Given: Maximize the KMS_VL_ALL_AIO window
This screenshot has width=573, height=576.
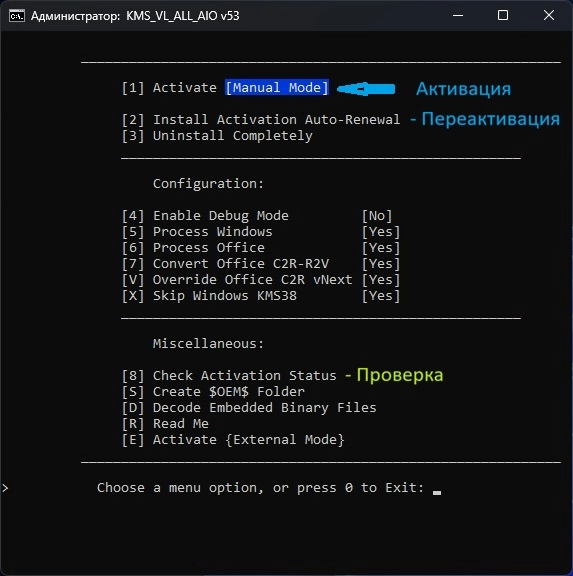Looking at the screenshot, I should tap(503, 15).
